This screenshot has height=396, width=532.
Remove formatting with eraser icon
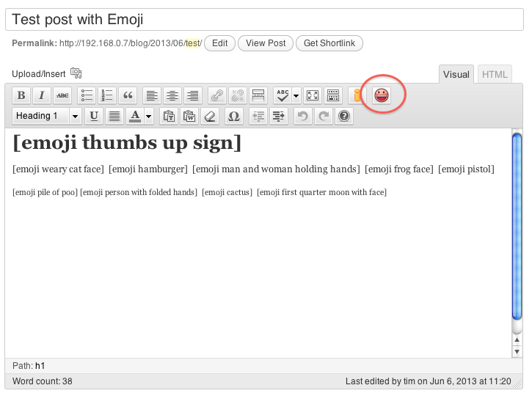210,117
